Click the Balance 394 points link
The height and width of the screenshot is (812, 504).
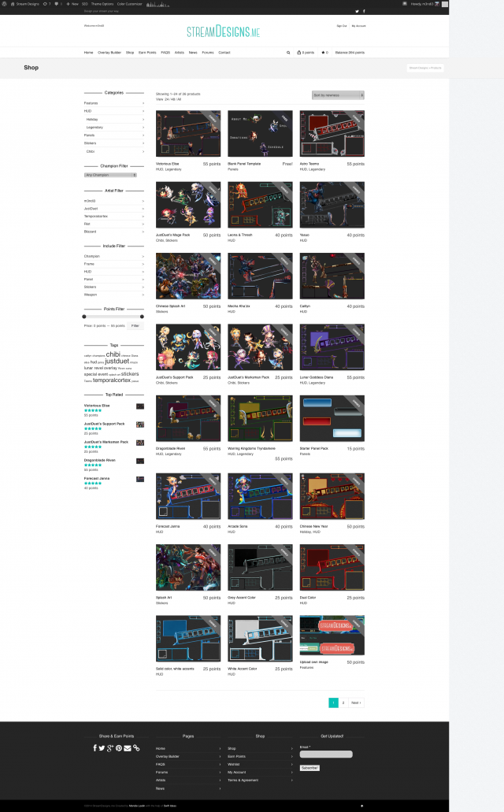pyautogui.click(x=350, y=52)
